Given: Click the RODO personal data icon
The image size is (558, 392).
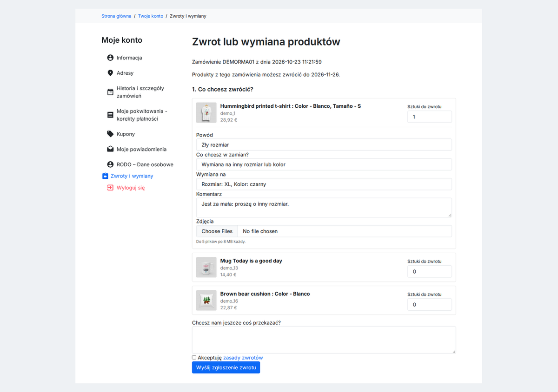Looking at the screenshot, I should click(x=110, y=164).
